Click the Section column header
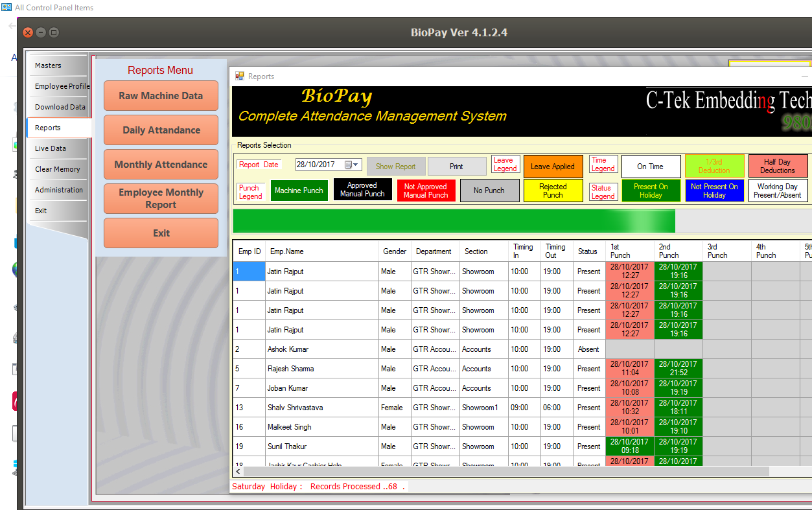The image size is (812, 510). point(484,251)
